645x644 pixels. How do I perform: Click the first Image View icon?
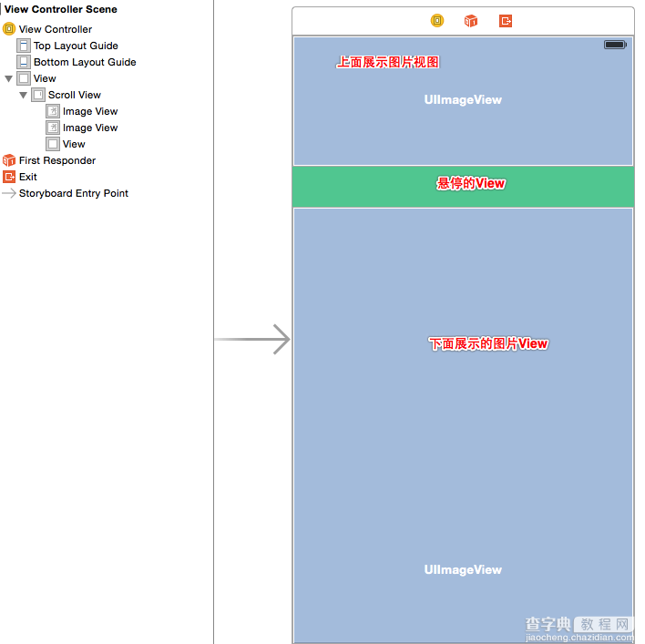[x=53, y=111]
